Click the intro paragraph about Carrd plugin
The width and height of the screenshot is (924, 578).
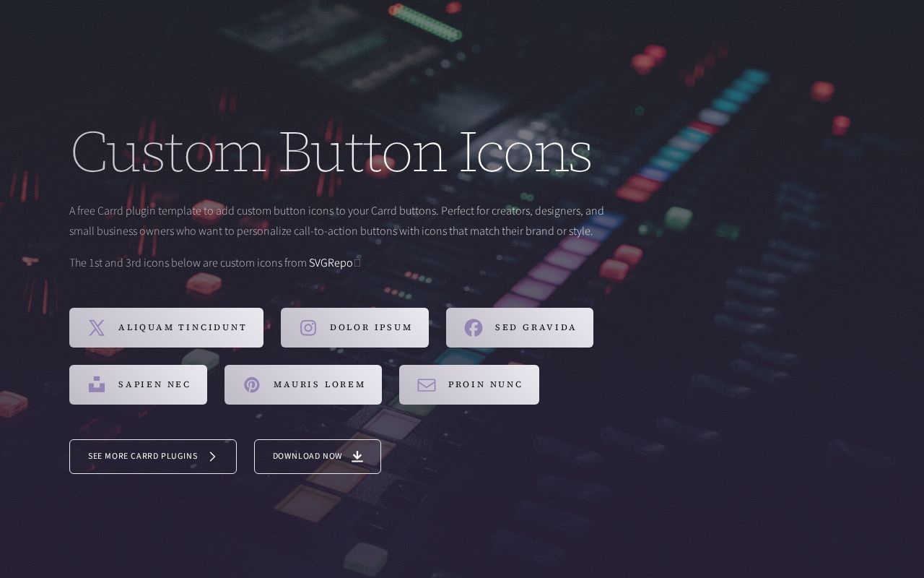[x=336, y=221]
